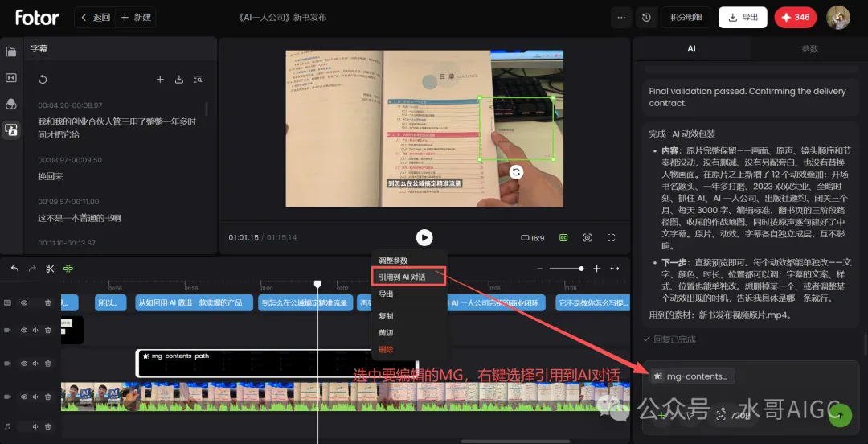Play the video preview

[424, 238]
